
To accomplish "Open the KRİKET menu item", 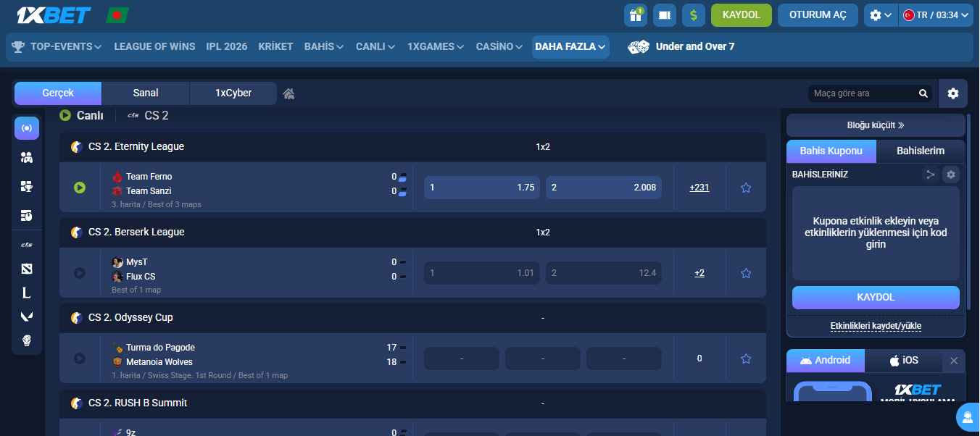I will click(275, 46).
